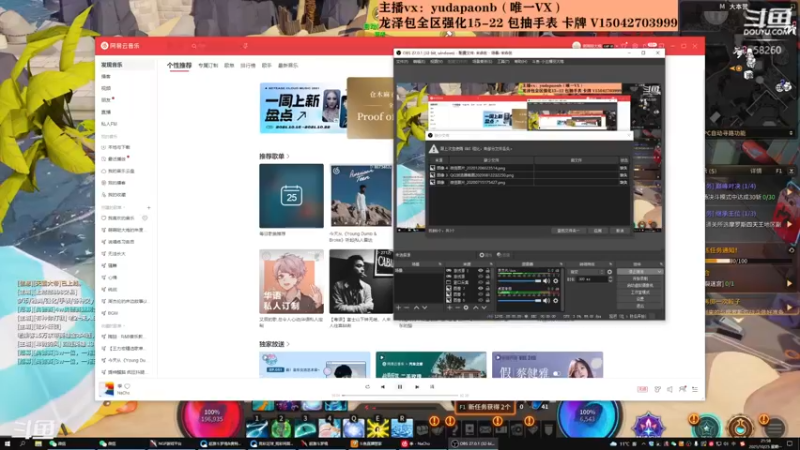Move source down in OBS sources toolbar
The width and height of the screenshot is (800, 450).
(x=484, y=308)
